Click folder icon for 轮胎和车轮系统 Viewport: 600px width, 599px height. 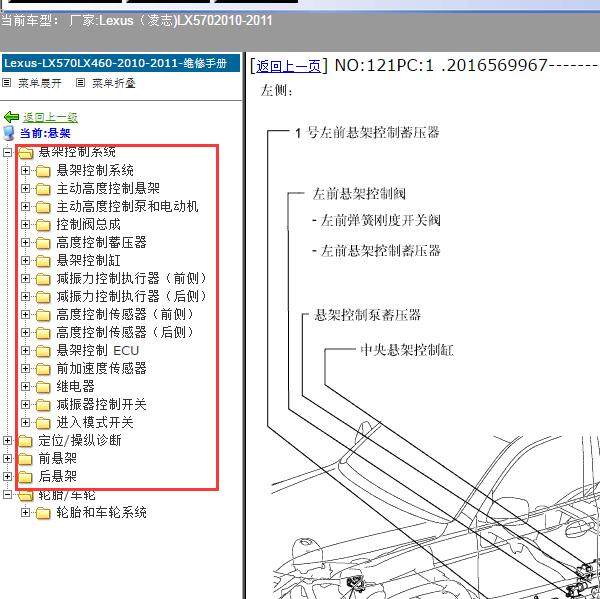coord(43,513)
